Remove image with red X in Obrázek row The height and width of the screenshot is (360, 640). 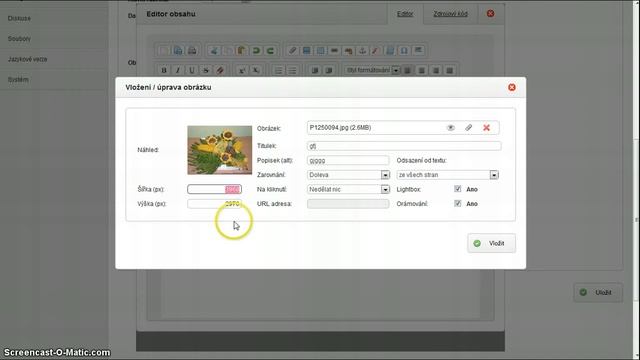[x=486, y=128]
